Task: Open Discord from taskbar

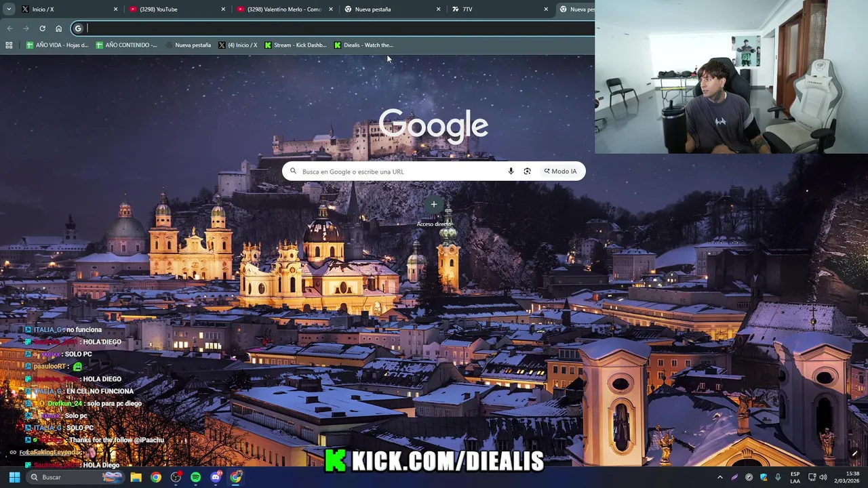Action: pos(216,477)
